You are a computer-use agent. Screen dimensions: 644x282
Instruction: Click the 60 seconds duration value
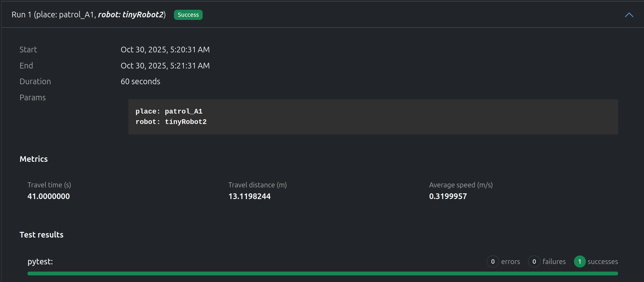click(x=140, y=81)
